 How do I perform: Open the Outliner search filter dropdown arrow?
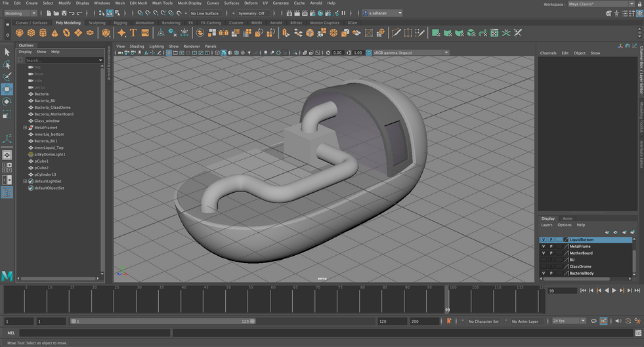pos(100,60)
